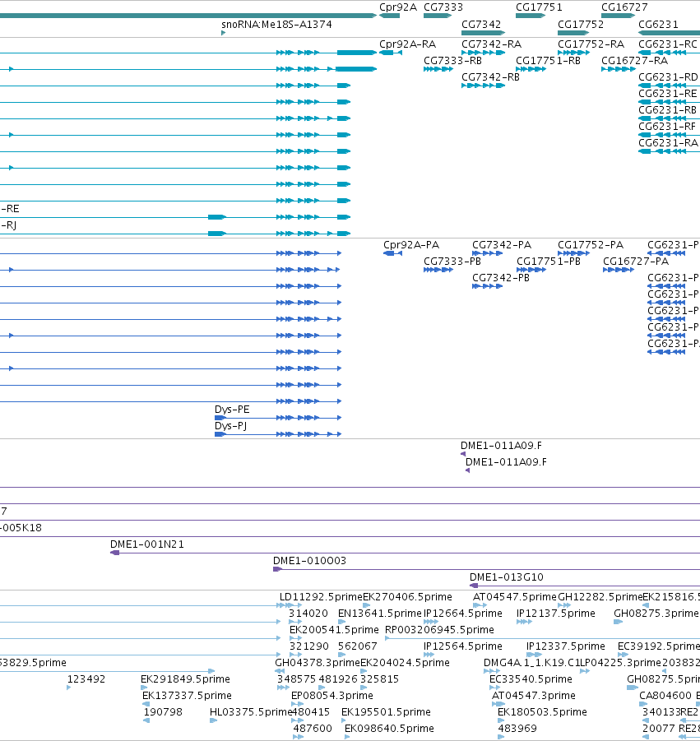700x741 pixels.
Task: Click the CG7333-RB transcript label
Action: pos(452,61)
